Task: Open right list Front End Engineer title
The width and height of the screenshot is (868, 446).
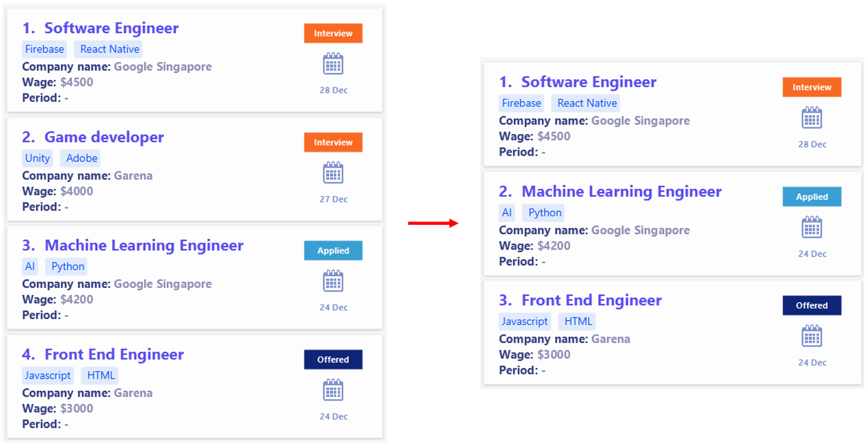Action: [591, 300]
